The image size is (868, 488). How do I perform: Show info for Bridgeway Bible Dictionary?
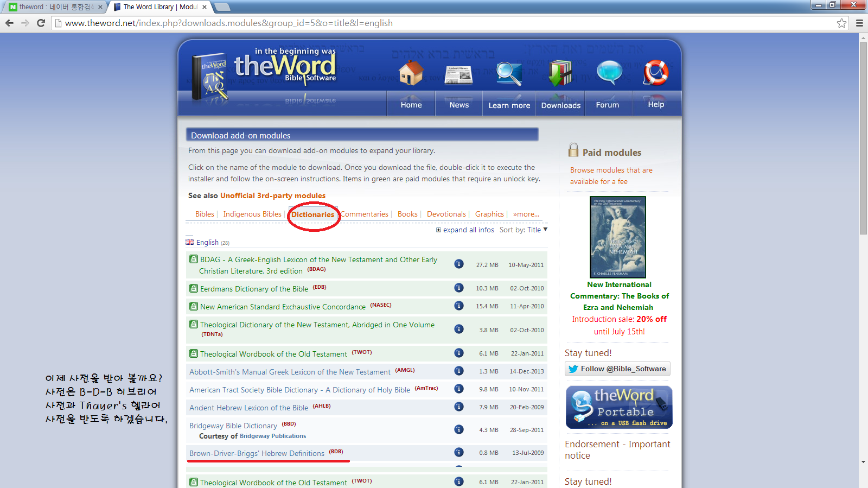pos(459,429)
